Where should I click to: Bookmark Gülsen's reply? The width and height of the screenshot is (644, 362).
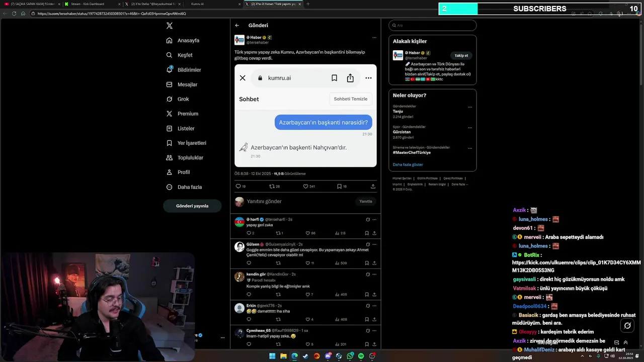[367, 263]
